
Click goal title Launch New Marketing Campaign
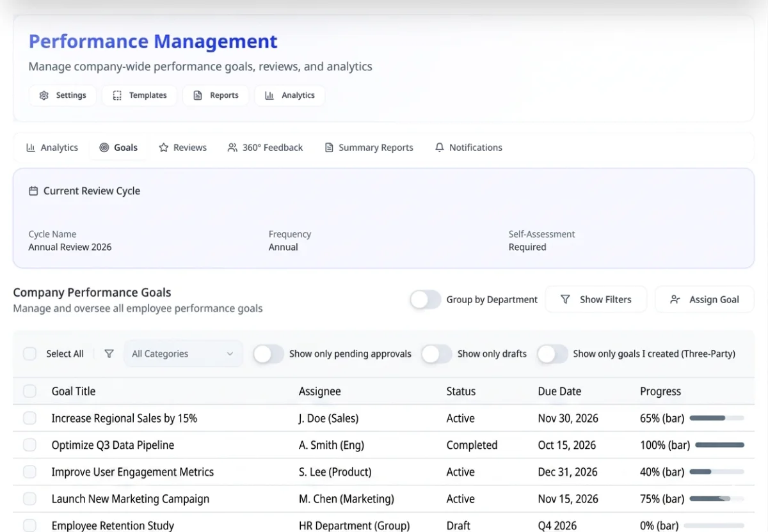(131, 499)
